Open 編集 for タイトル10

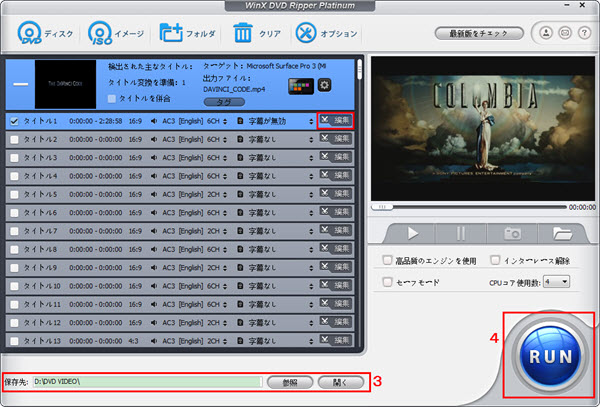pos(336,285)
